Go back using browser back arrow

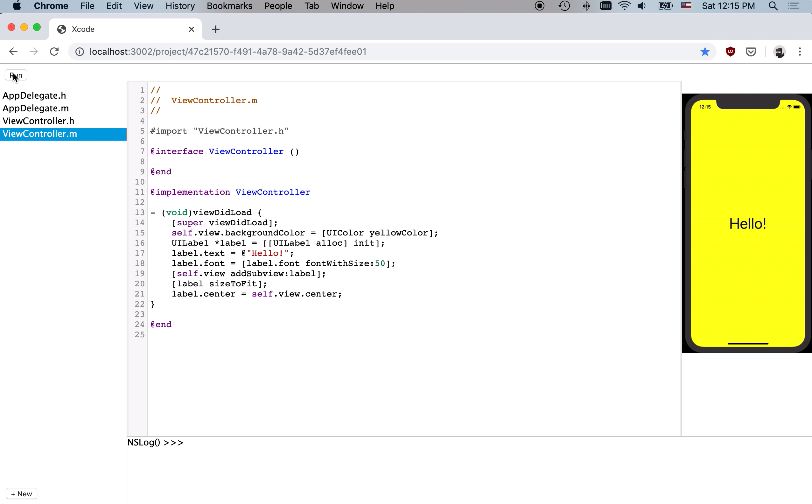tap(13, 52)
